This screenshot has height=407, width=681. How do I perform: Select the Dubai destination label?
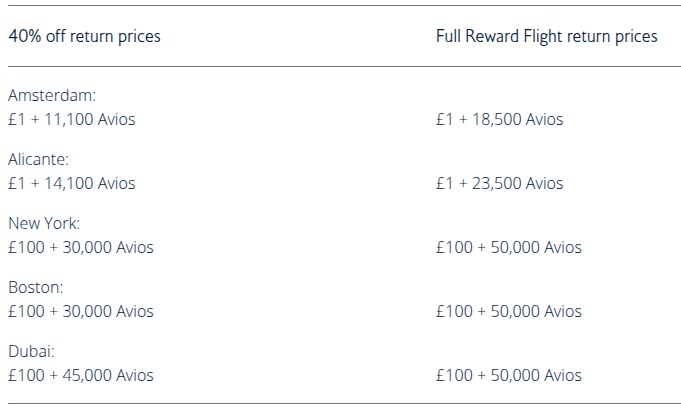click(x=33, y=352)
